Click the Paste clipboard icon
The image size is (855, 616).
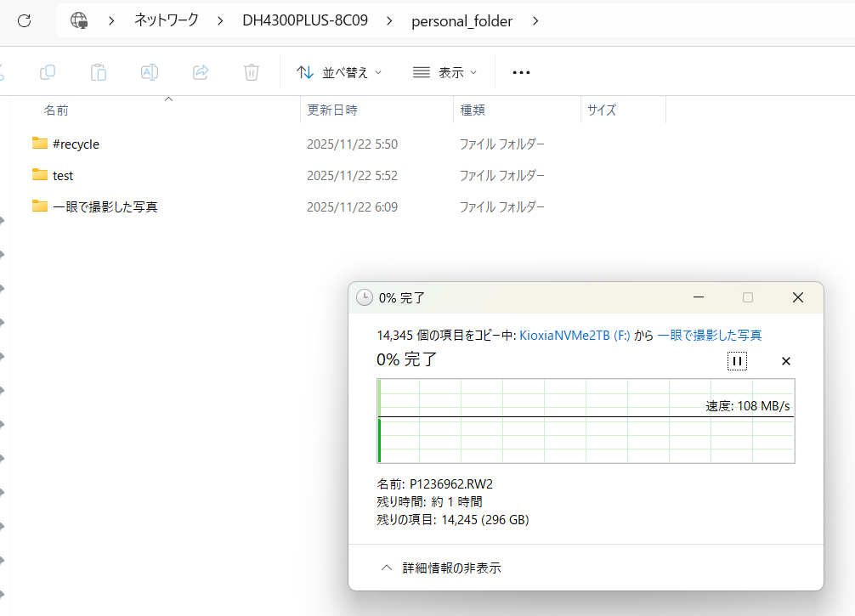(x=99, y=72)
